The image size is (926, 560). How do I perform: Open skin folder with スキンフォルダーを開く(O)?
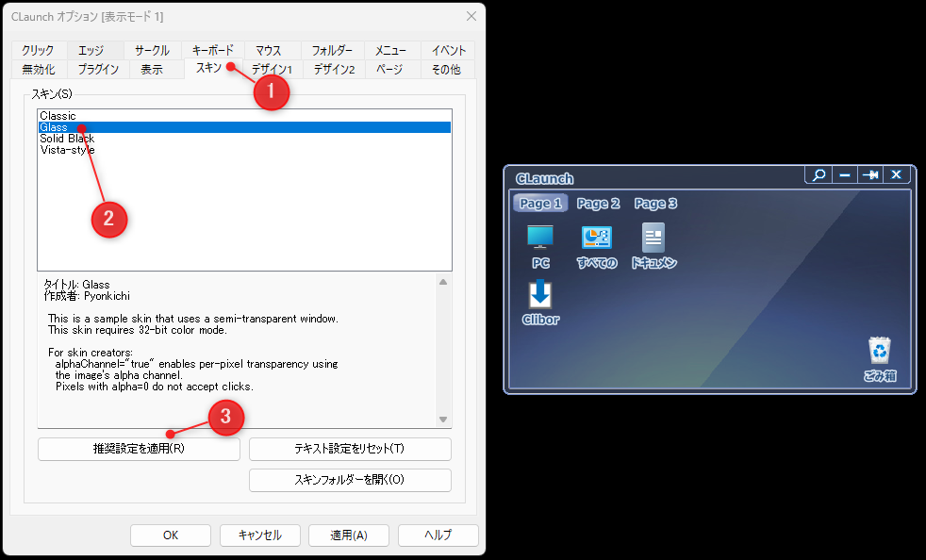(350, 480)
